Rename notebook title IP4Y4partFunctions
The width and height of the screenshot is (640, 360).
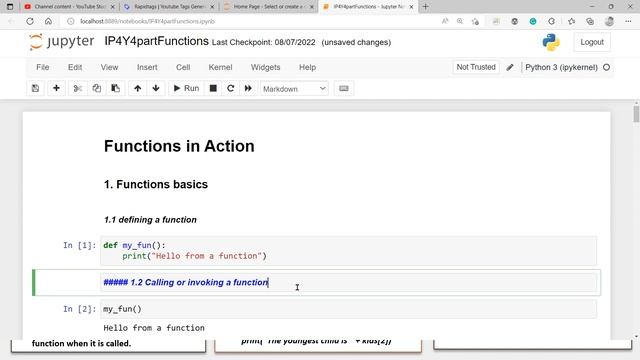[156, 41]
